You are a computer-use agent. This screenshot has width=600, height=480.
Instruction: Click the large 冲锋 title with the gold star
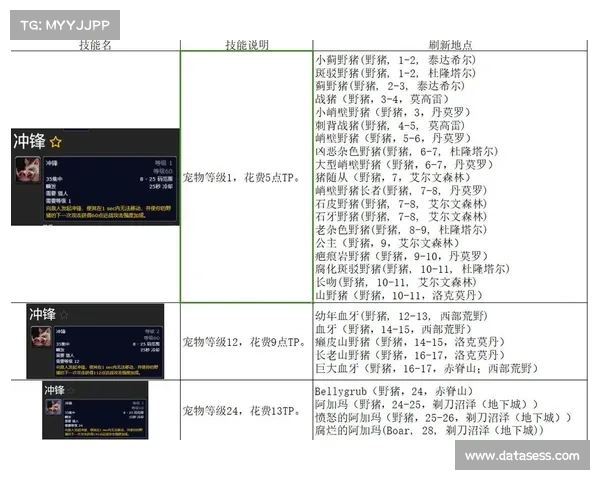click(x=29, y=141)
